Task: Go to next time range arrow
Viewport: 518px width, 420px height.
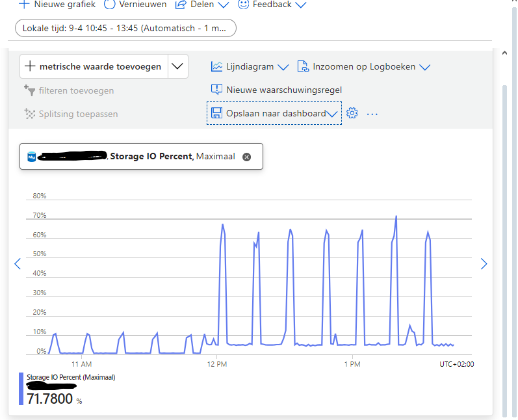Action: click(484, 264)
